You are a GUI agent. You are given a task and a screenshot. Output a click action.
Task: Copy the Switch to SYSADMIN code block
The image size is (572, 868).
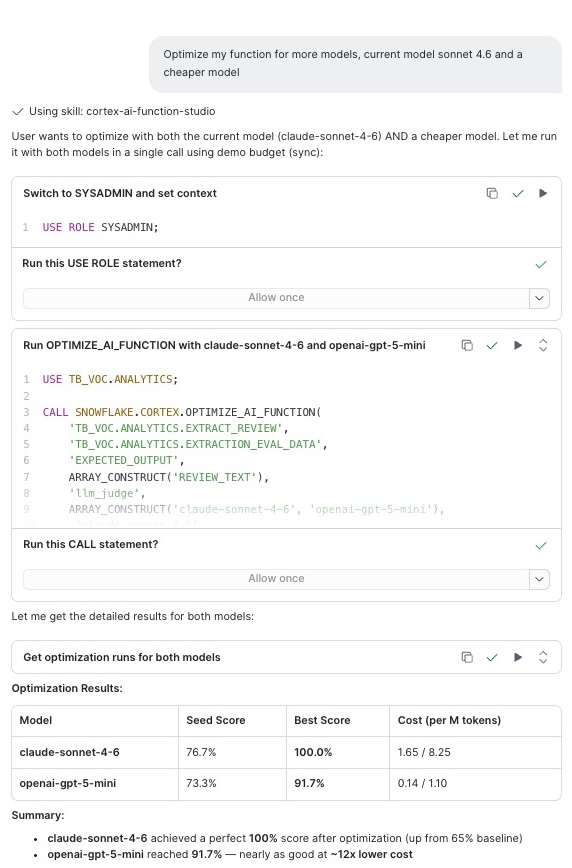pyautogui.click(x=492, y=193)
